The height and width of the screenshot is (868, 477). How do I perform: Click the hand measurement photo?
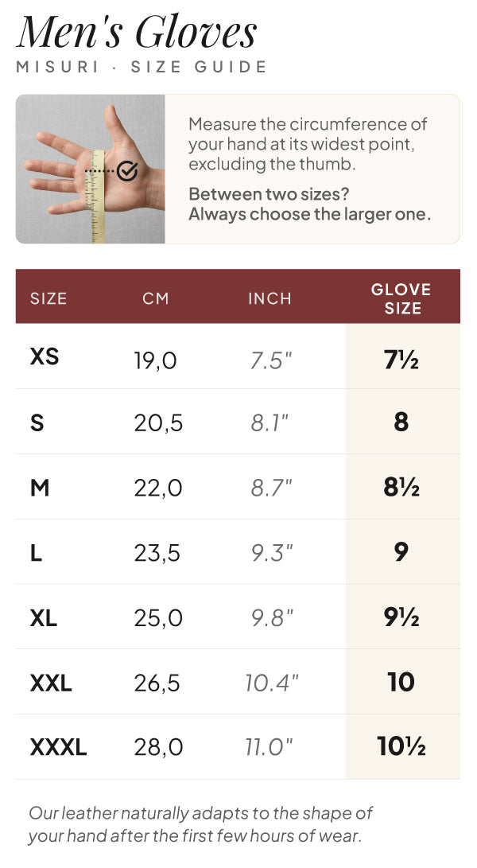(x=90, y=169)
